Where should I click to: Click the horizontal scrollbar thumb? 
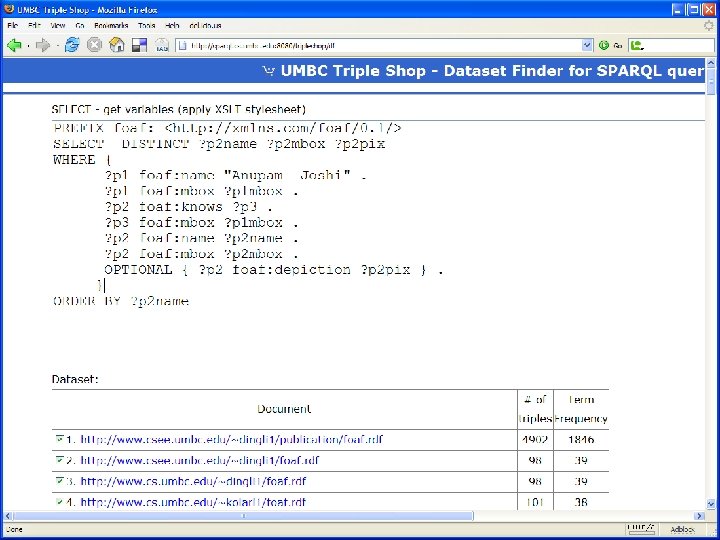point(244,516)
